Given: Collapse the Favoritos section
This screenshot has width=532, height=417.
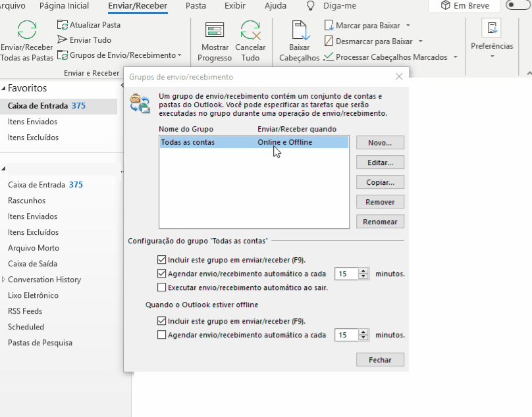Looking at the screenshot, I should (x=3, y=89).
